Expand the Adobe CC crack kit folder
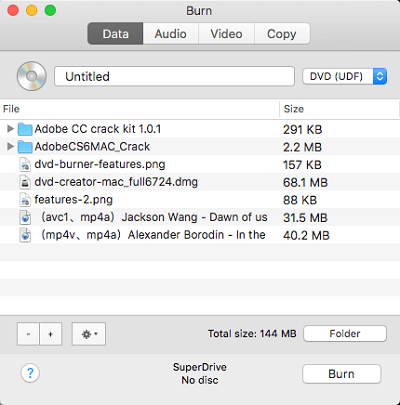 (x=10, y=129)
